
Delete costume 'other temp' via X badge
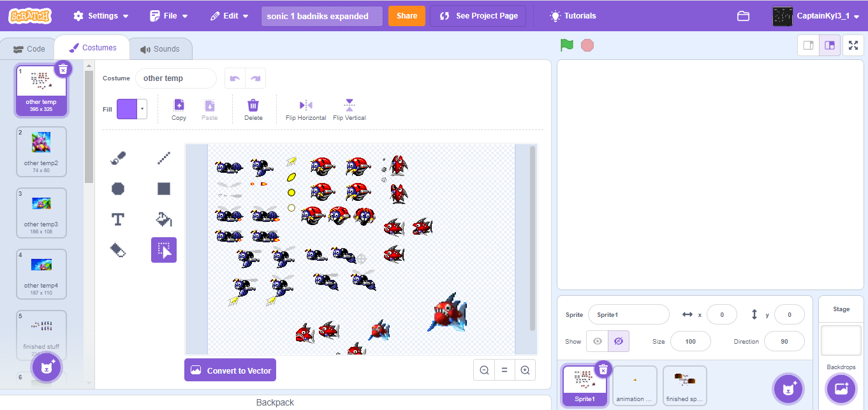click(63, 69)
